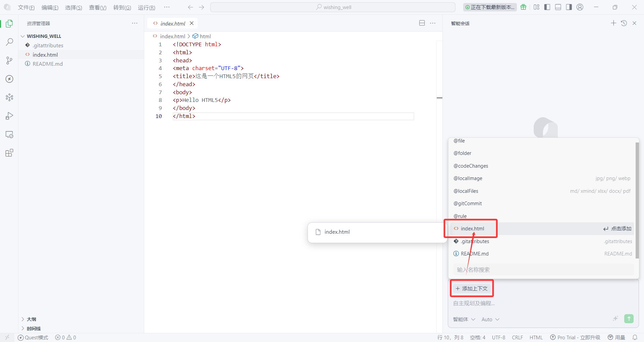Click Pro Trial - 立即升级 link
The height and width of the screenshot is (342, 644).
point(575,337)
